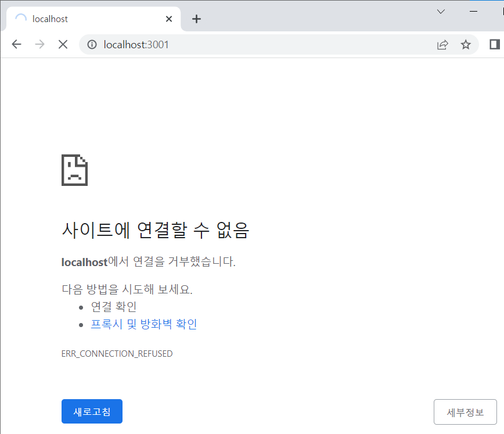This screenshot has height=434, width=504.
Task: Open 프록시 및 방화벽 확인 link
Action: pos(143,324)
